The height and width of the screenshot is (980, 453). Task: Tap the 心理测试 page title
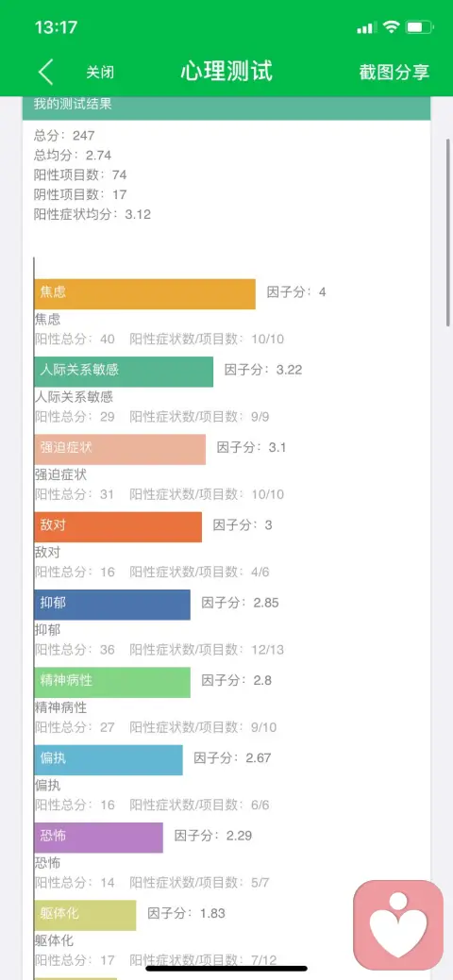226,72
